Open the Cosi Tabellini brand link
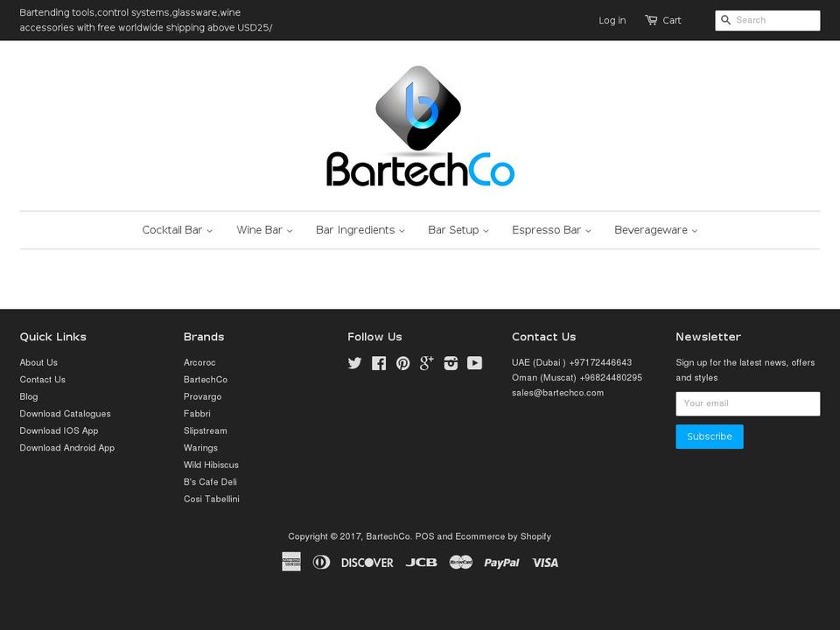 tap(212, 500)
